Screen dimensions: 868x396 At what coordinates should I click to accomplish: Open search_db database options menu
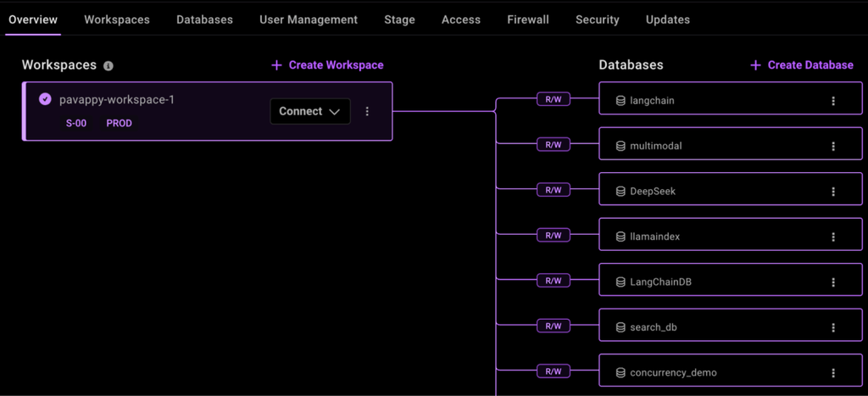tap(833, 327)
